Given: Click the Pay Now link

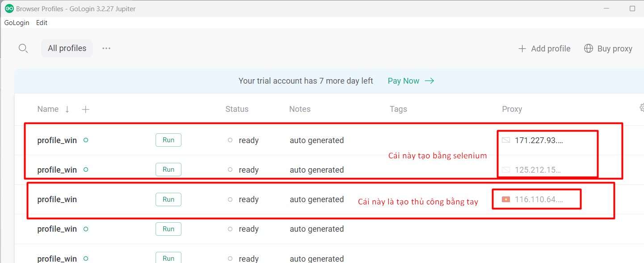Looking at the screenshot, I should coord(404,81).
